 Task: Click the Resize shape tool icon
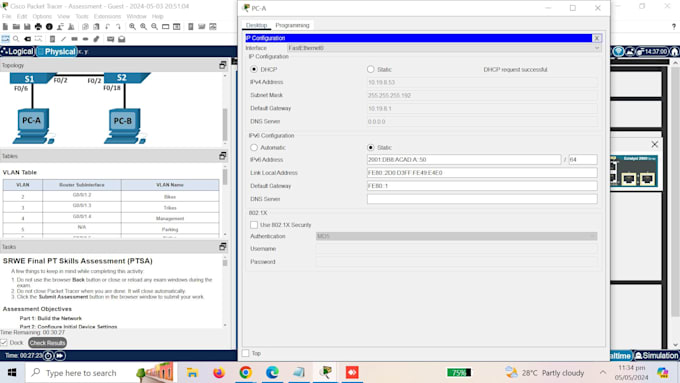[39, 39]
